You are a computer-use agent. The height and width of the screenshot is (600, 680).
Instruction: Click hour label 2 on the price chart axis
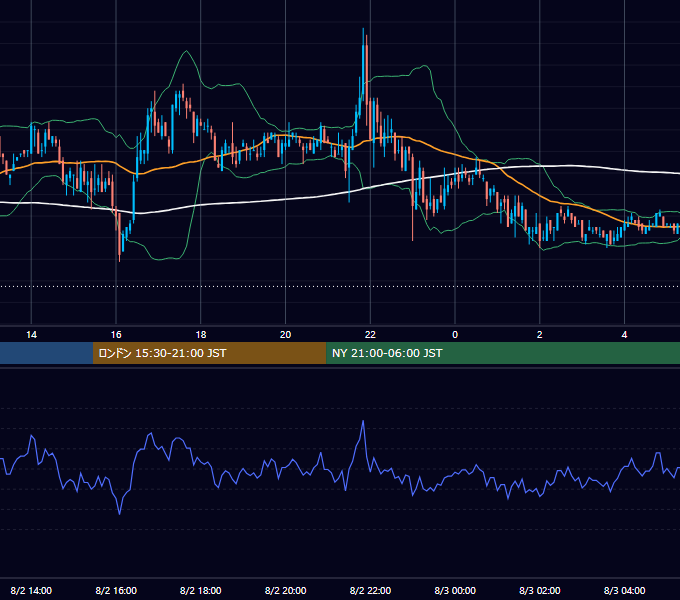[x=539, y=335]
